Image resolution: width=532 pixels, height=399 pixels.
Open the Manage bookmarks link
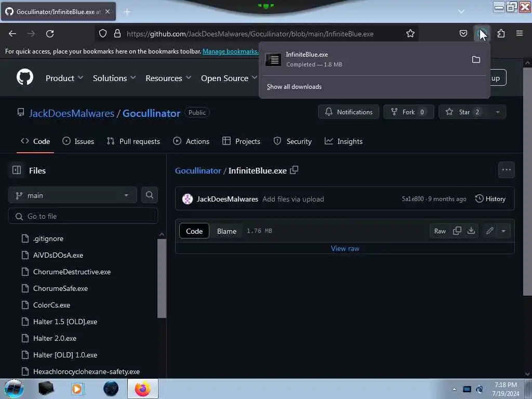[x=230, y=51]
